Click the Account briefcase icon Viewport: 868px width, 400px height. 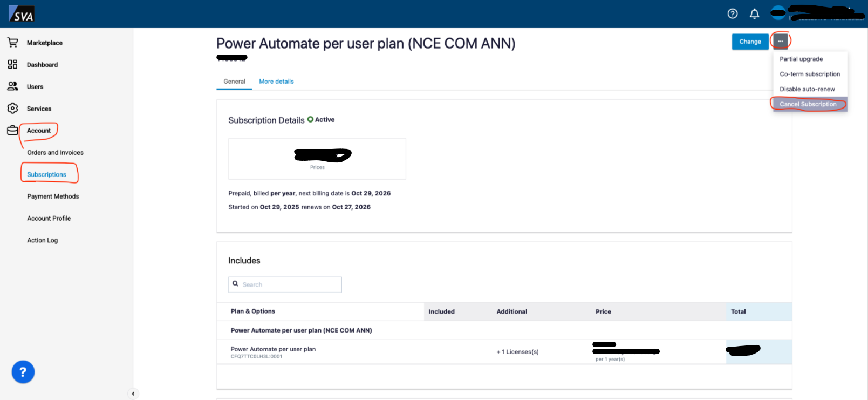click(12, 131)
